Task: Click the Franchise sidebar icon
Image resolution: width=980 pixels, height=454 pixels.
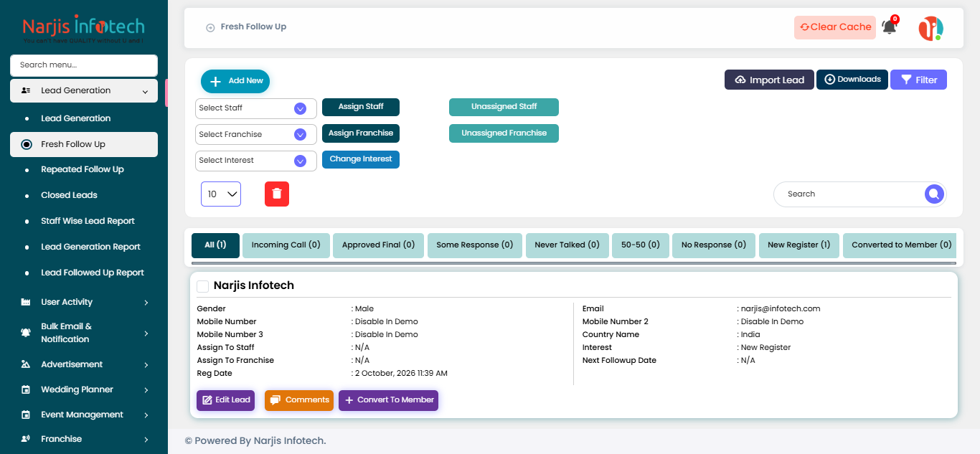Action: point(26,439)
